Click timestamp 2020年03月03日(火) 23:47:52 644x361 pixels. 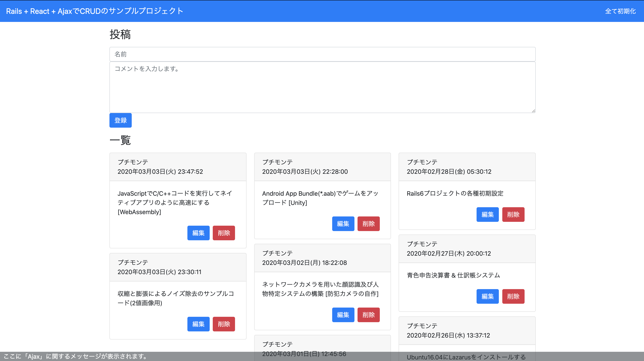click(x=160, y=172)
